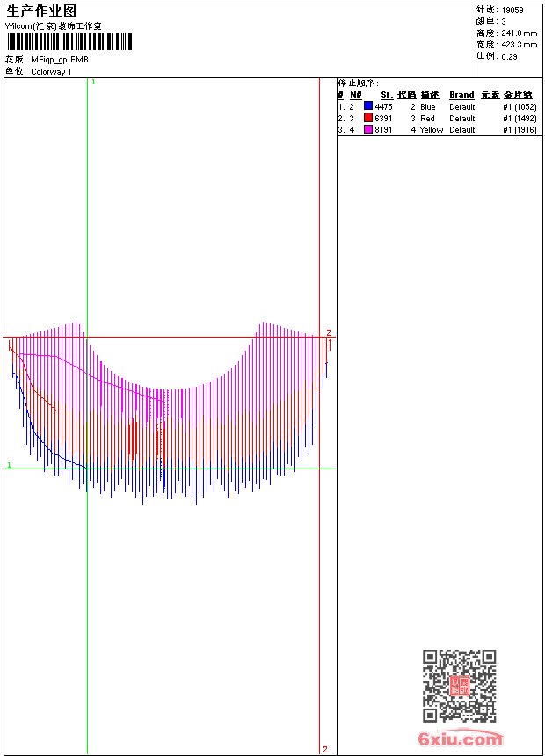Screen dimensions: 545x756
Task: Select the Red thread row description
Action: 427,118
